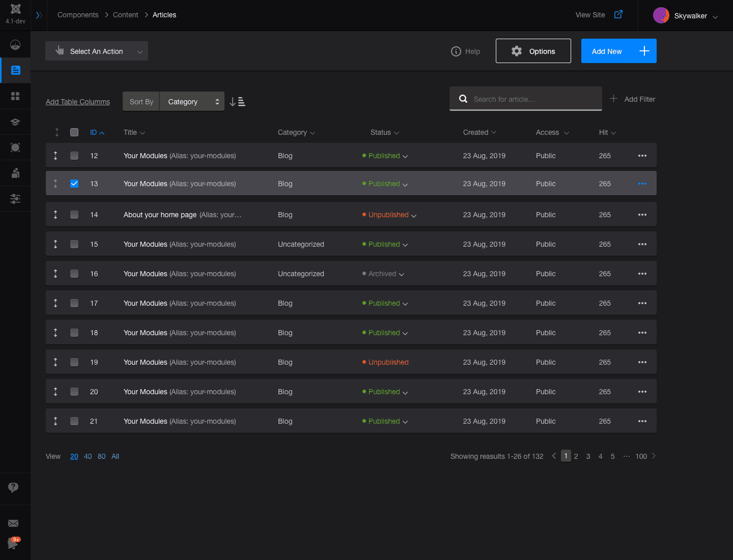Grab reorder handle of article 21 row
Screen dimensions: 733x560
tap(55, 421)
